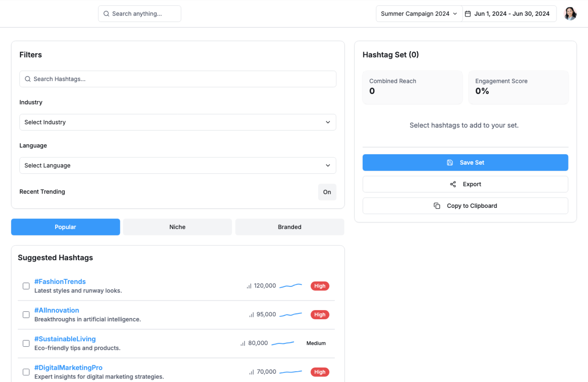588x382 pixels.
Task: Toggle Recent Trending On switch
Action: 327,192
